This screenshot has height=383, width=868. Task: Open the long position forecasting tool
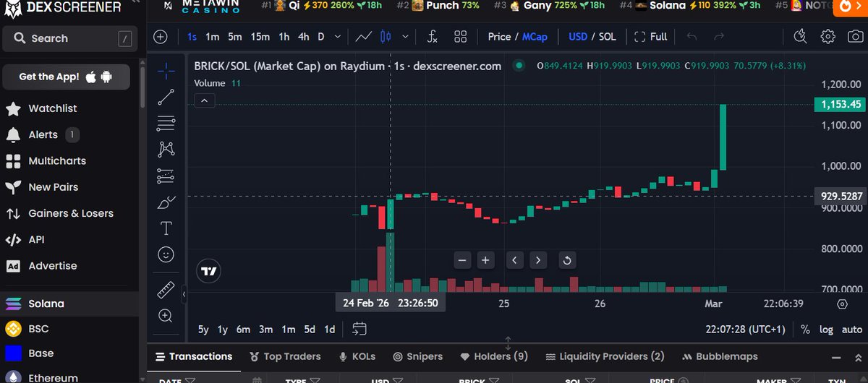166,176
